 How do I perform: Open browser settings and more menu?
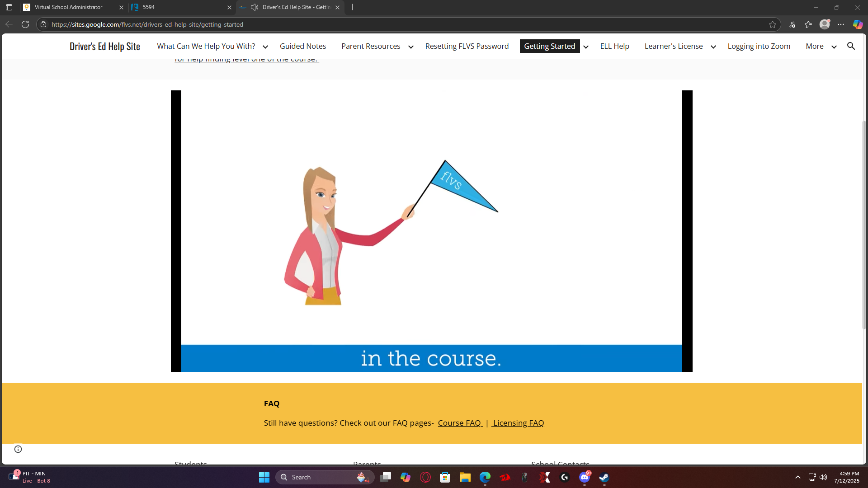[841, 24]
